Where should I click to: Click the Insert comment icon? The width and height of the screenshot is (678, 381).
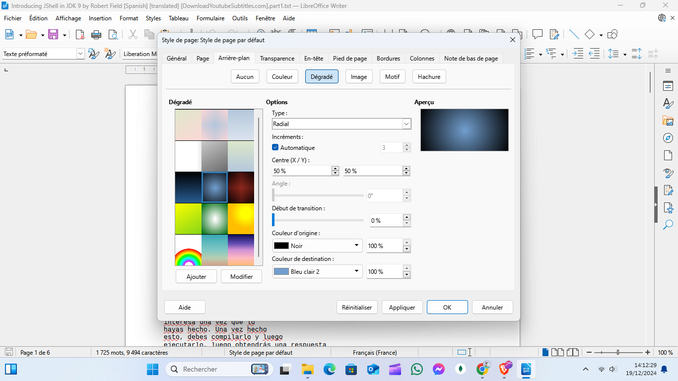[537, 34]
